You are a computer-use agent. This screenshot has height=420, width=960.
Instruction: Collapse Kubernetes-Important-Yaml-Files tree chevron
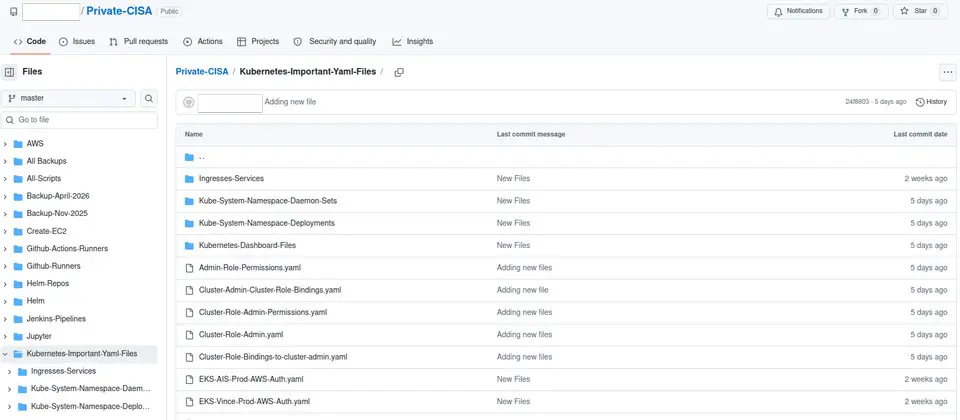pos(6,354)
